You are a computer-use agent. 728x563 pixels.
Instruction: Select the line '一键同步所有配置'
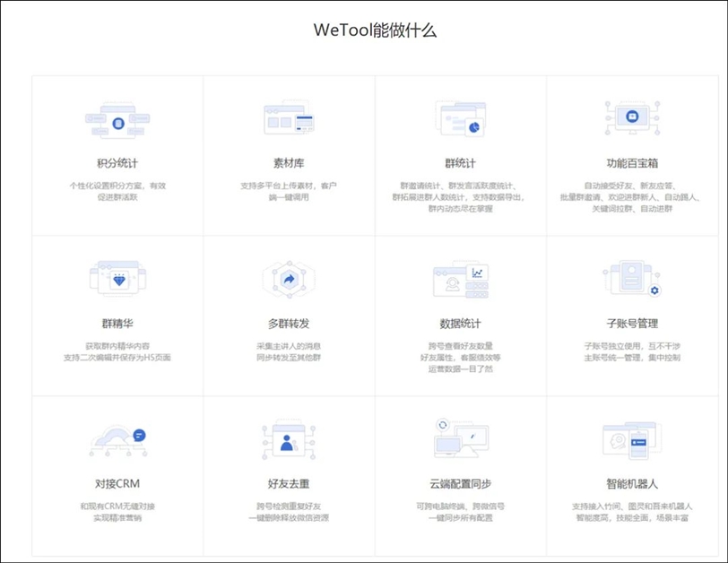tap(461, 517)
